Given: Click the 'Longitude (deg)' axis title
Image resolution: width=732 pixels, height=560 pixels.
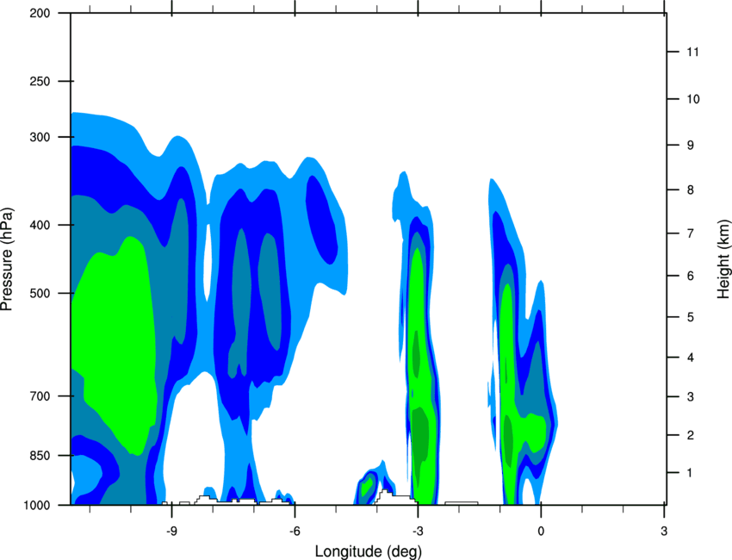Looking at the screenshot, I should [x=369, y=551].
